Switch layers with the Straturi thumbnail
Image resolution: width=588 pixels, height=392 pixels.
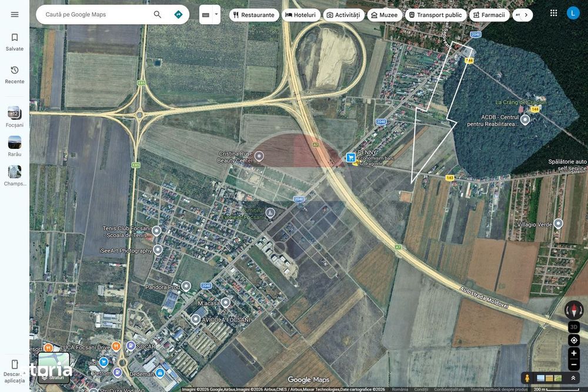[54, 368]
